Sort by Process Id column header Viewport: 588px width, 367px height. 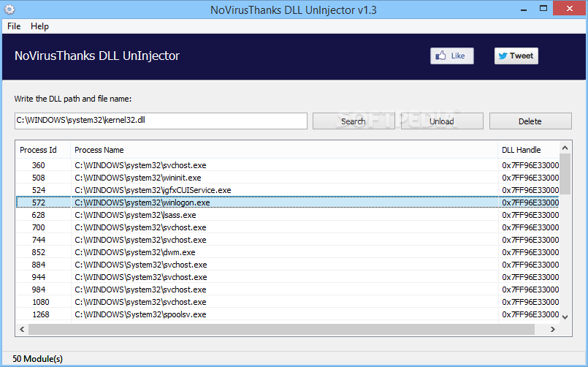point(43,150)
